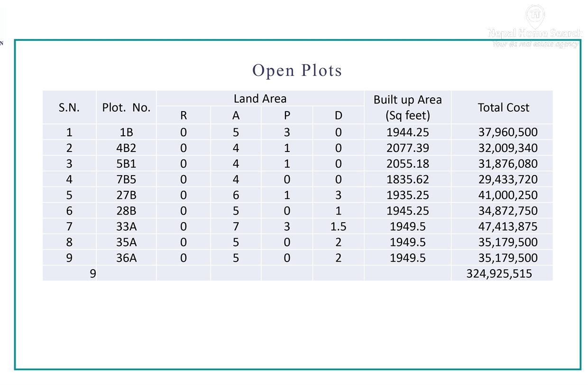Screen dimensions: 588x385
Task: Click the Nepal Home Search house logo icon
Action: [x=535, y=15]
